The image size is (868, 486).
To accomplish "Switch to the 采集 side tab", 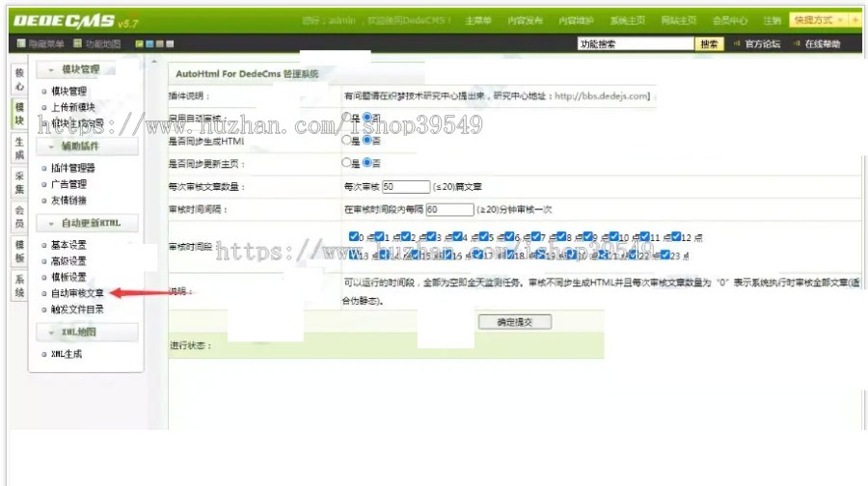I will tap(19, 182).
